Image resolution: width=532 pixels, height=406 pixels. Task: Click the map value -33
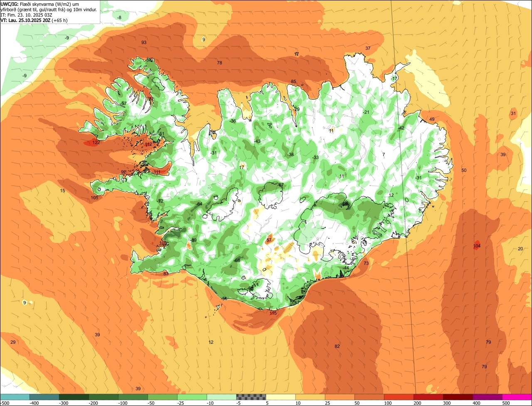click(x=315, y=158)
